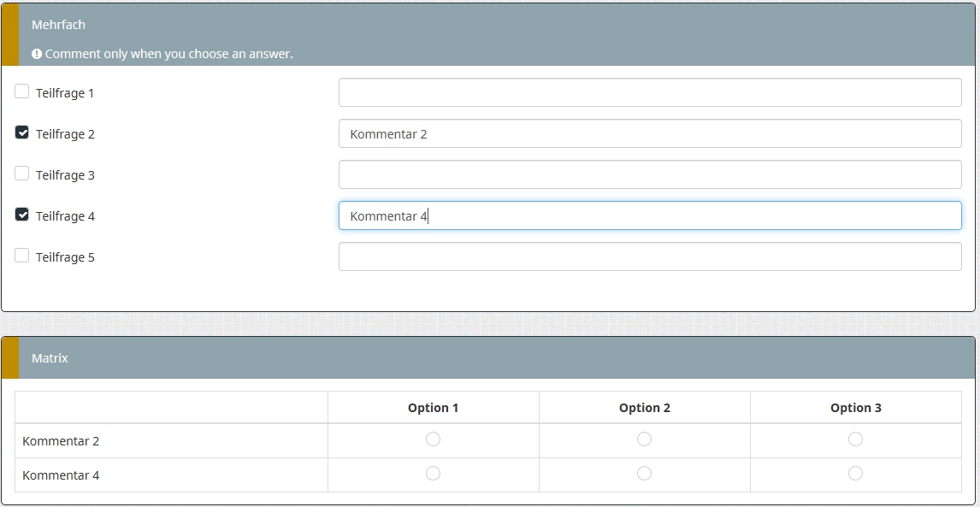This screenshot has height=507, width=980.
Task: Click the Matrix question title
Action: click(x=50, y=358)
